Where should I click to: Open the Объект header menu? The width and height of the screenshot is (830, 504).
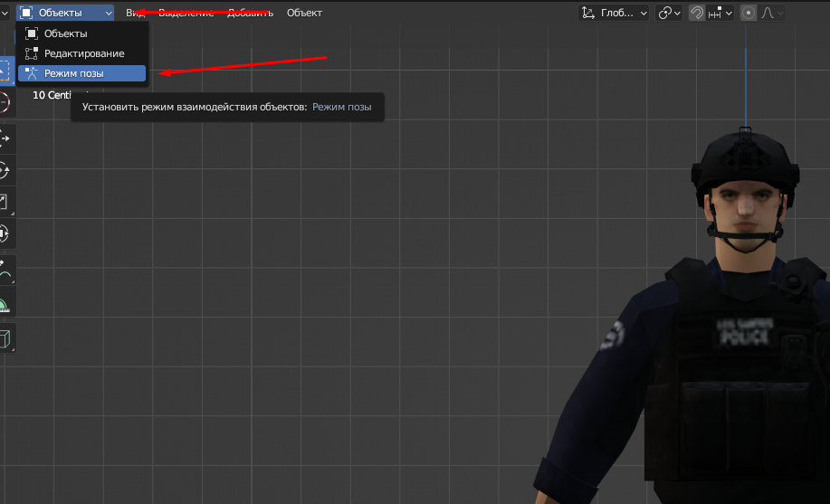(304, 13)
